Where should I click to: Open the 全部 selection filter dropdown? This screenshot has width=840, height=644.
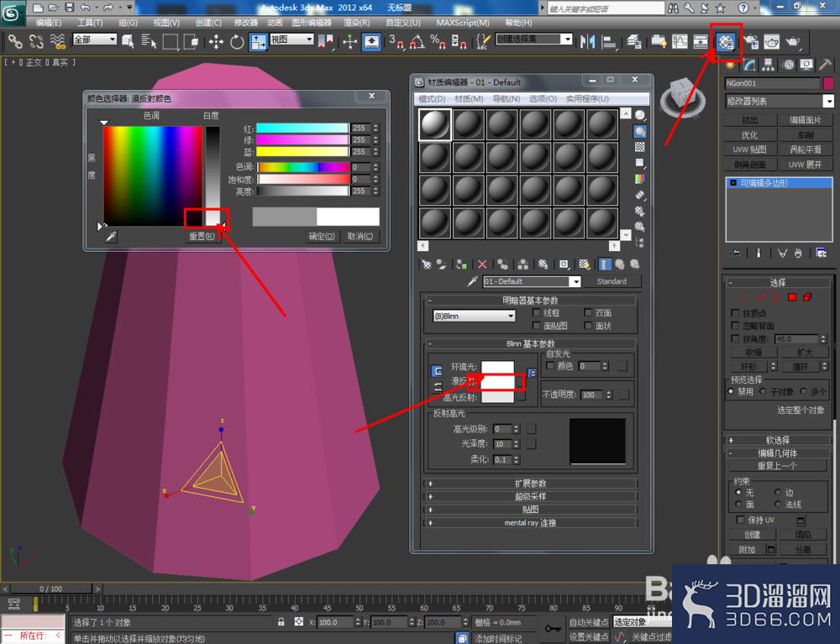[x=94, y=39]
